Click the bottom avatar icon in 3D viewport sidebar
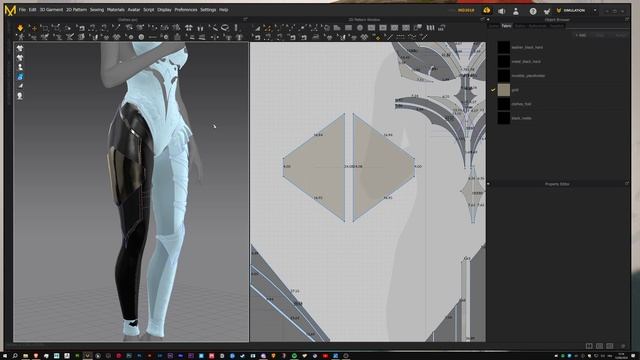The width and height of the screenshot is (640, 360). coord(20,96)
